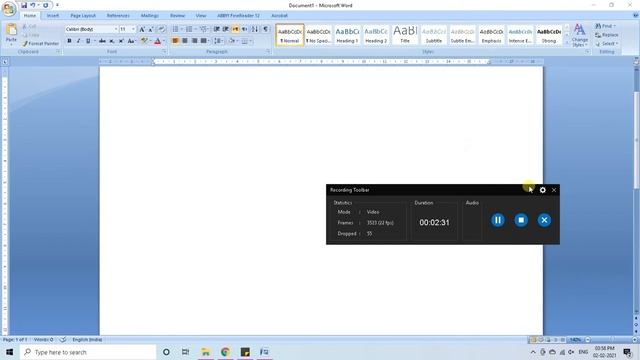Open Change Styles menu

[x=580, y=35]
